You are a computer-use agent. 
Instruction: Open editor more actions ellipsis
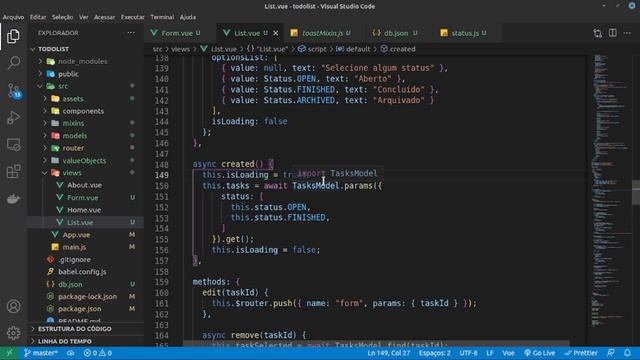coord(627,33)
